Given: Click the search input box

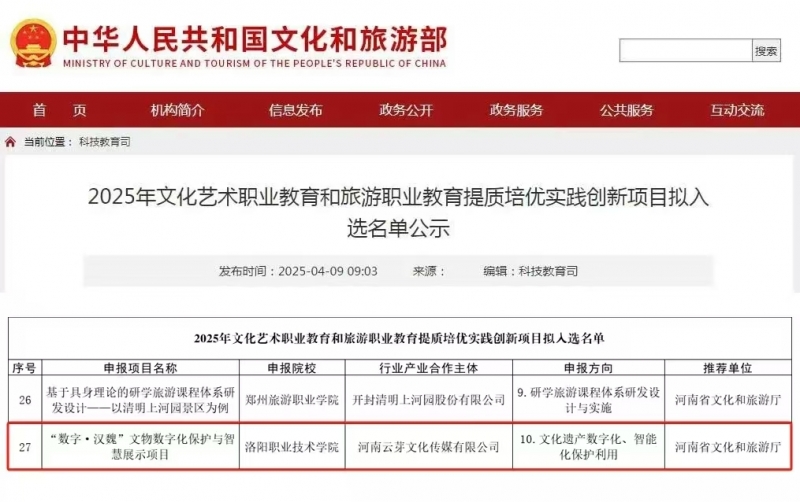Looking at the screenshot, I should pos(685,51).
